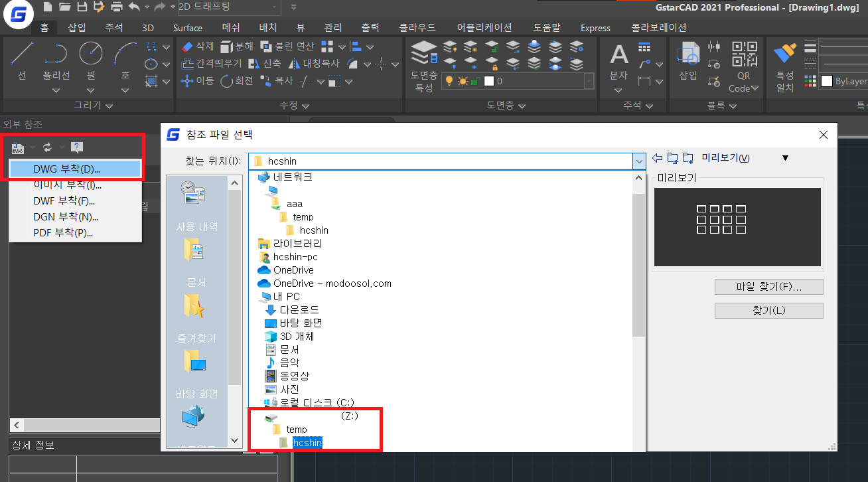The image size is (868, 482).
Task: Select the Polyline (폴리선) tool
Action: pyautogui.click(x=56, y=60)
